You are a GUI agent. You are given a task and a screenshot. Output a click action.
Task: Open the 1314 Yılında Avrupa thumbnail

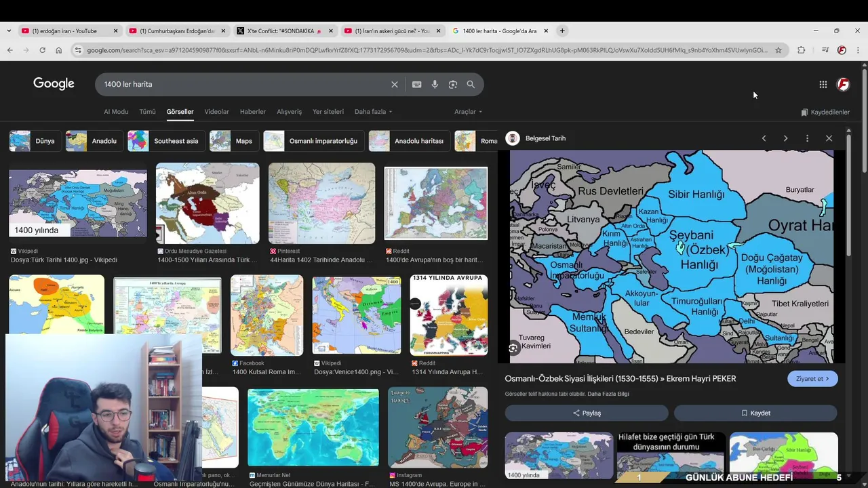tap(449, 315)
